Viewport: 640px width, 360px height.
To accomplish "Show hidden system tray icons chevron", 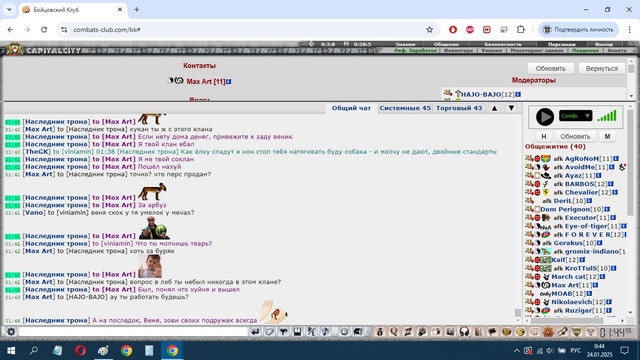I will click(517, 350).
